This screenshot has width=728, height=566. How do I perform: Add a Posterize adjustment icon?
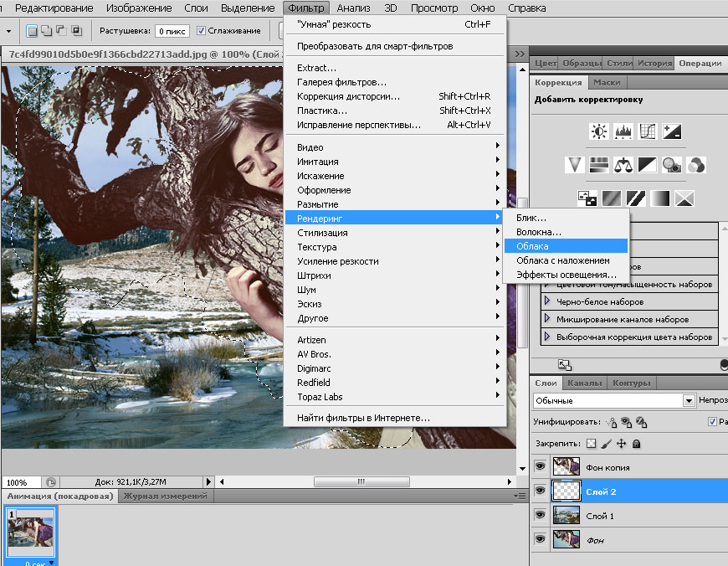[612, 198]
